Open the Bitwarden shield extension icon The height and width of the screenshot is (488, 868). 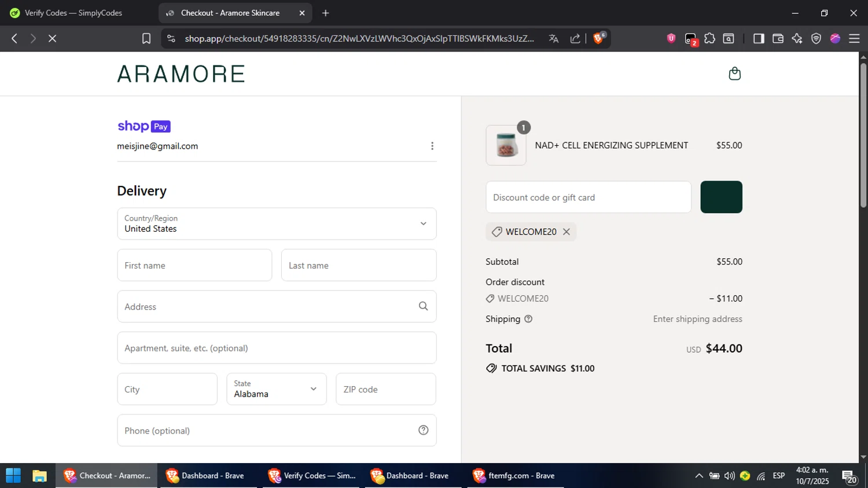point(671,38)
